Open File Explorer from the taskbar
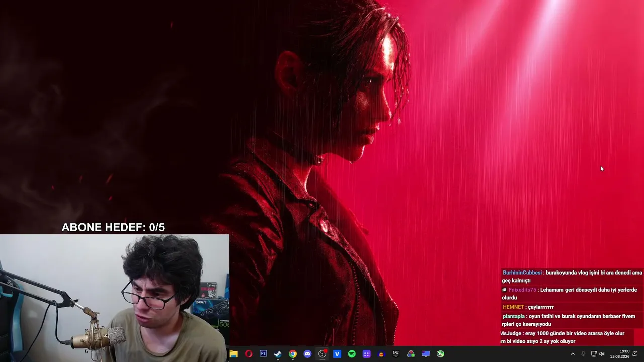 [x=233, y=354]
